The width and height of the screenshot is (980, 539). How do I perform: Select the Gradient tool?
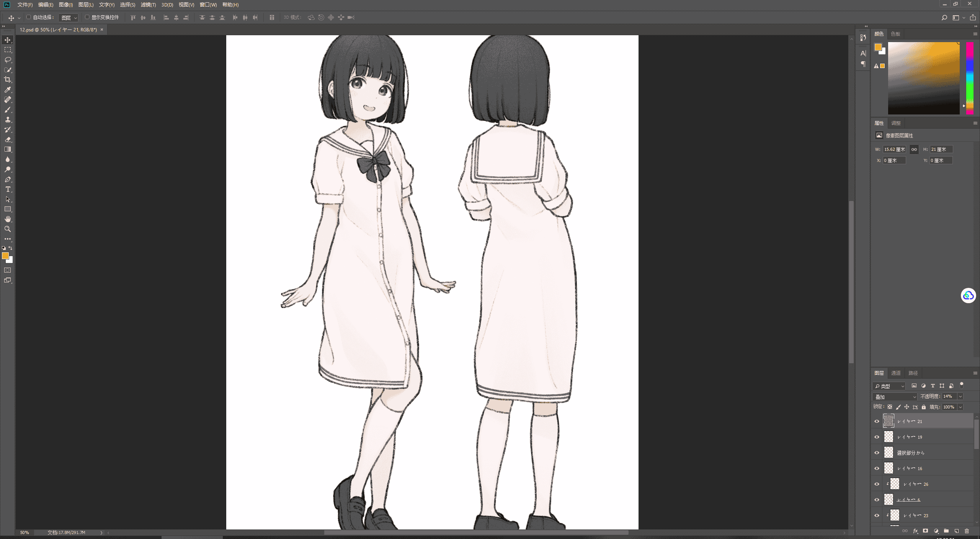point(8,150)
